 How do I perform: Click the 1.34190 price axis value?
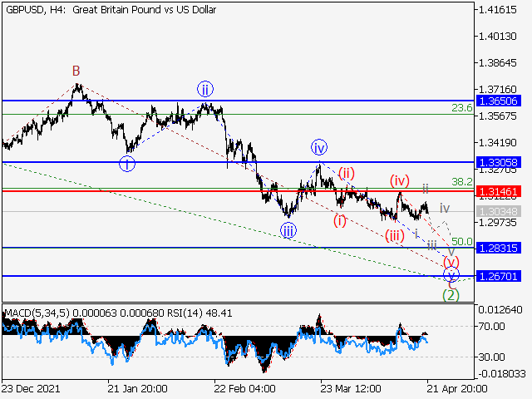click(497, 142)
